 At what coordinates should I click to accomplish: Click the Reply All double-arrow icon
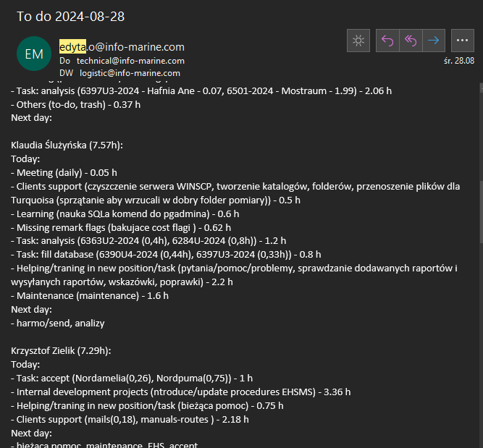coord(411,41)
